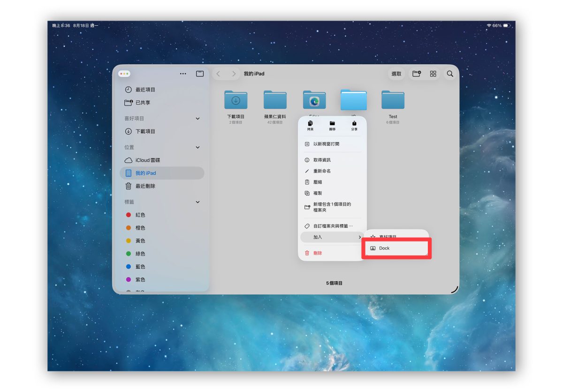Image resolution: width=563 pixels, height=392 pixels.
Task: Click the 晚上8:36 time in status bar
Action: (61, 25)
